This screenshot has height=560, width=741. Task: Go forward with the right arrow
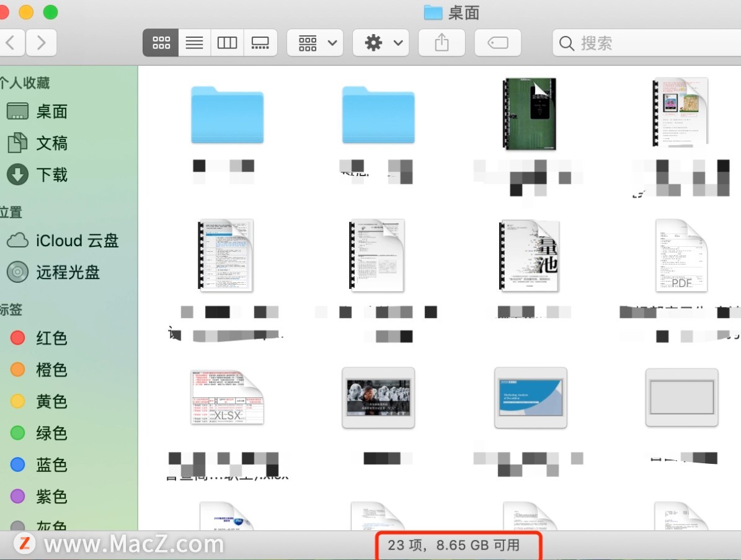click(x=41, y=43)
